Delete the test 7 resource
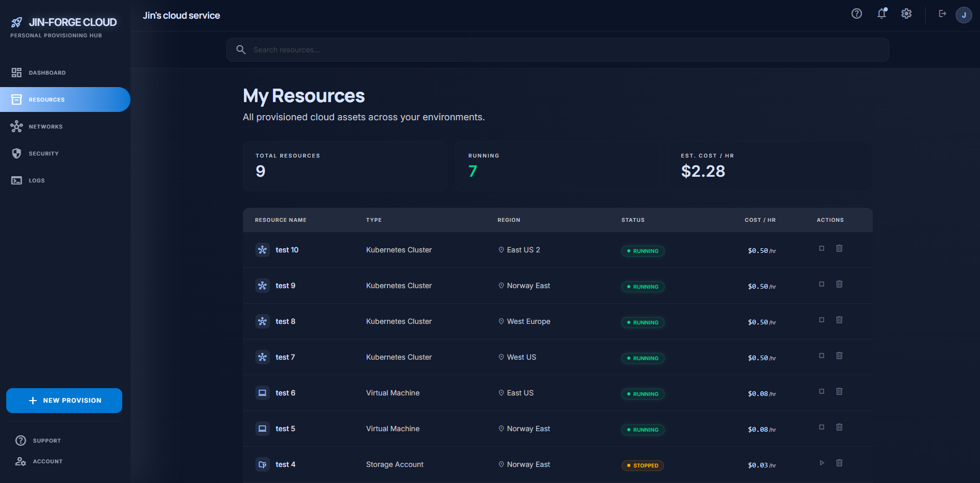The image size is (980, 483). [839, 356]
